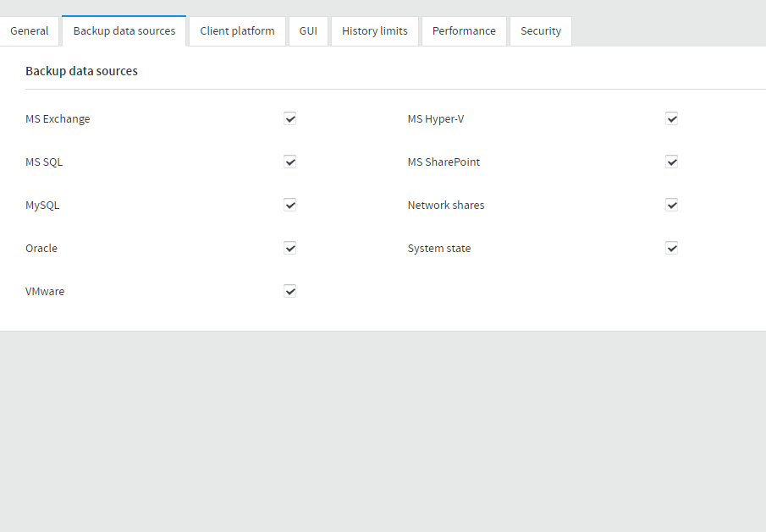The height and width of the screenshot is (532, 766).
Task: Toggle the Network shares checkbox
Action: (x=672, y=206)
